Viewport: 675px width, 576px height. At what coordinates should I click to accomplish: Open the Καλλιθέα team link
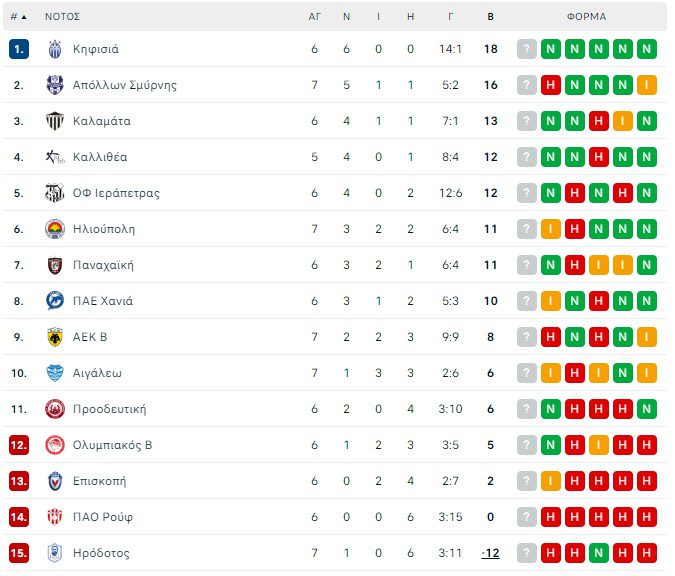coord(100,157)
